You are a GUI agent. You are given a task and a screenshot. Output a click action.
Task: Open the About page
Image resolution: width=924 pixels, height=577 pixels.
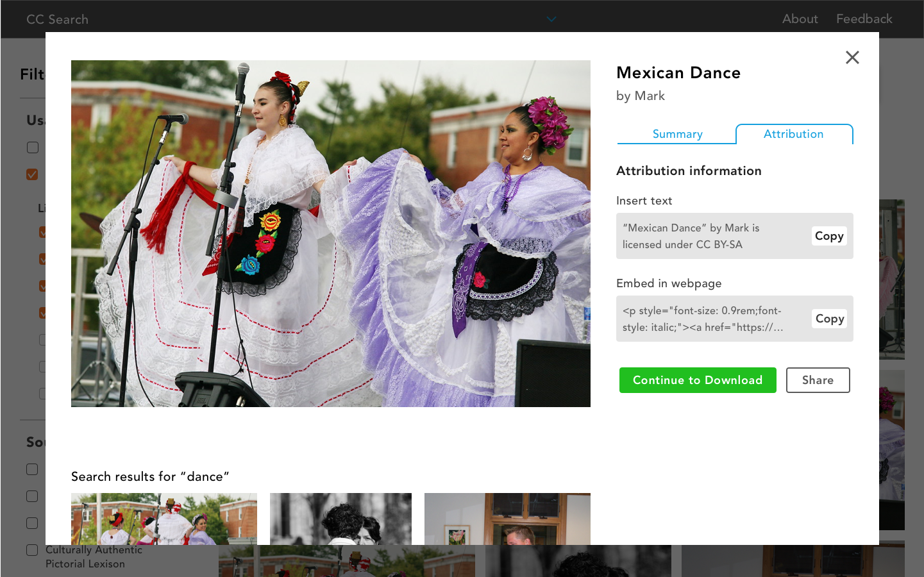(x=800, y=19)
